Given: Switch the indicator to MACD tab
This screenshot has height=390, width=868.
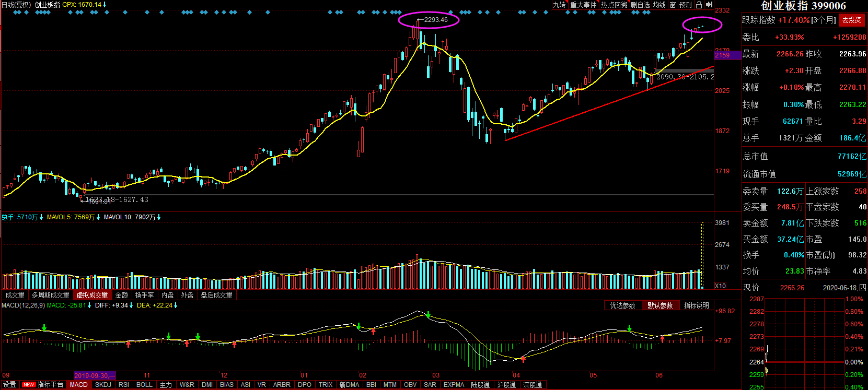Looking at the screenshot, I should [79, 385].
